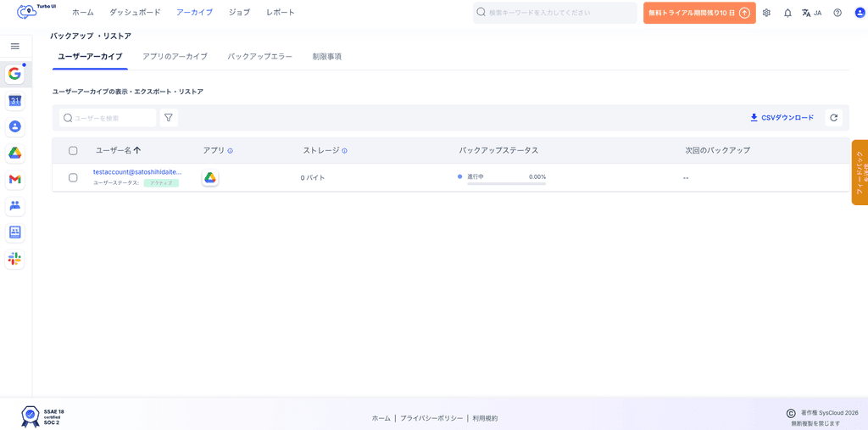This screenshot has width=868, height=430.
Task: Switch to 制限事項 tab
Action: pos(326,57)
